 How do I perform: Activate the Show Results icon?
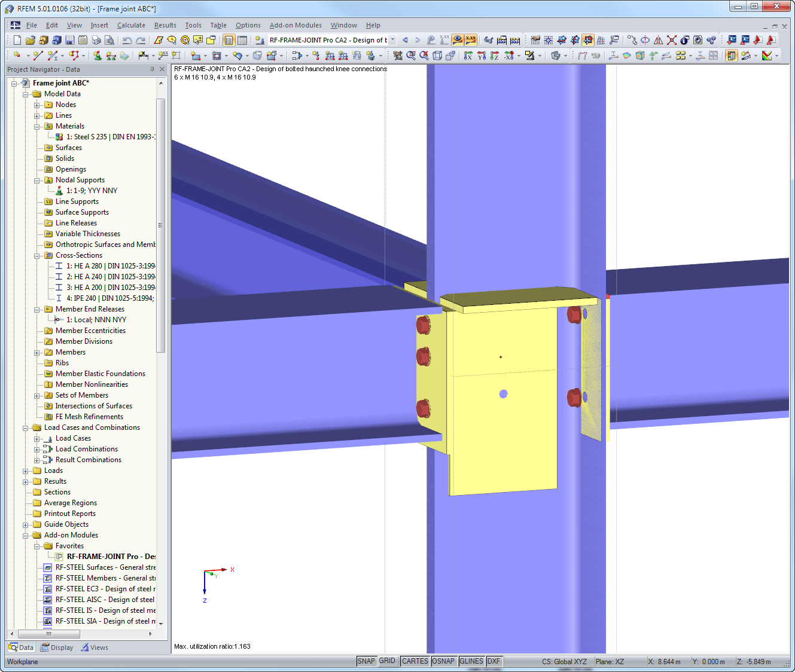[458, 39]
